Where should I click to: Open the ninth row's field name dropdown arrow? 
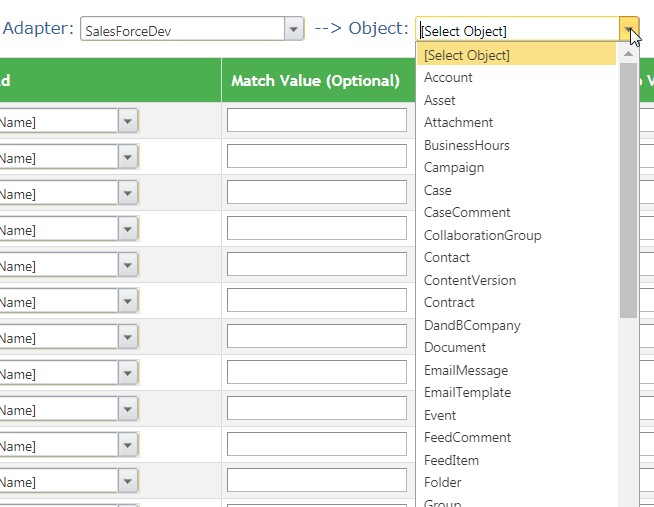point(128,409)
